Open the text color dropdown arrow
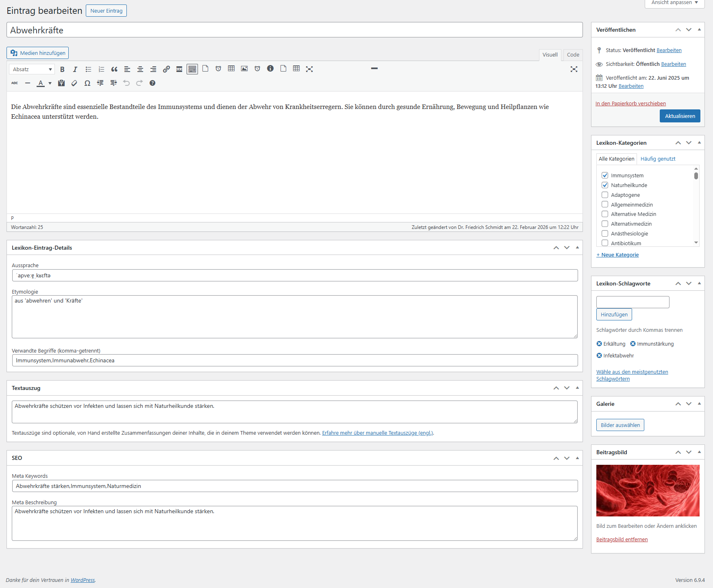The image size is (713, 588). (50, 83)
